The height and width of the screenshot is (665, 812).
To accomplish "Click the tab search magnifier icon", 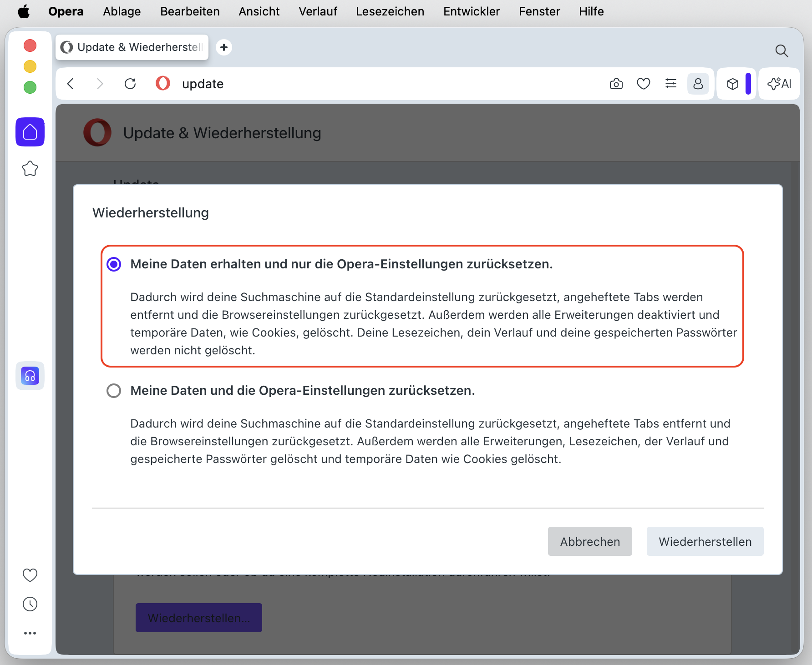I will [x=782, y=51].
